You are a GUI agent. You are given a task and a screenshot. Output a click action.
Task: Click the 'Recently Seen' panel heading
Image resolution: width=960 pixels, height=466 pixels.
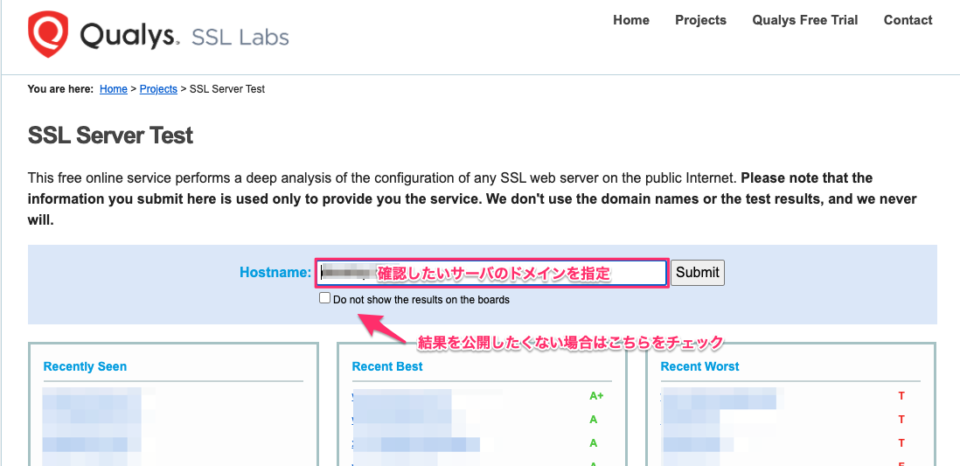(x=85, y=366)
